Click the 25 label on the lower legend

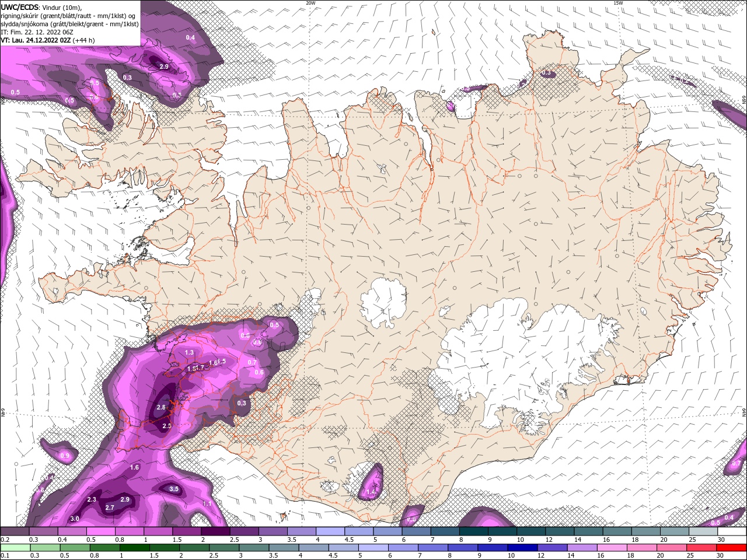pos(691,556)
